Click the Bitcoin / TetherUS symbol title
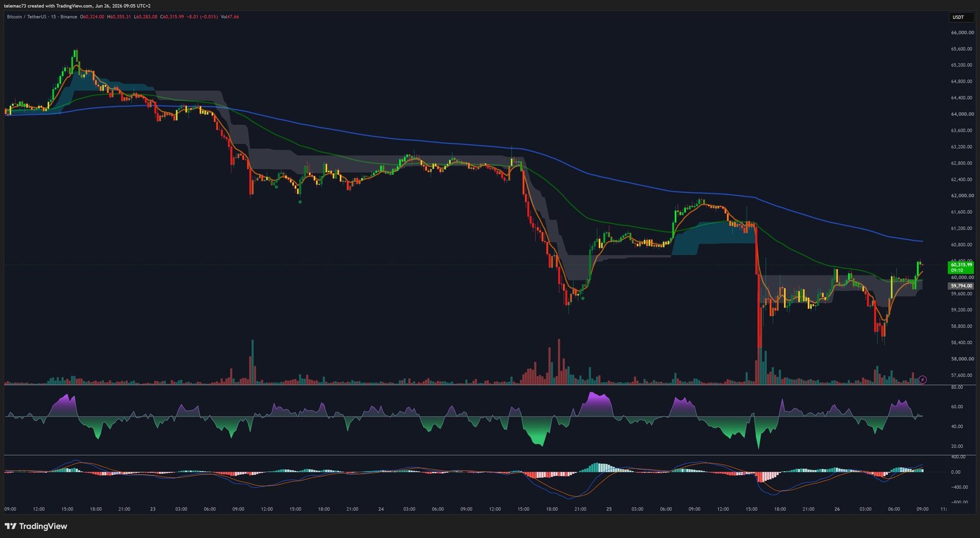980x538 pixels. pos(42,17)
